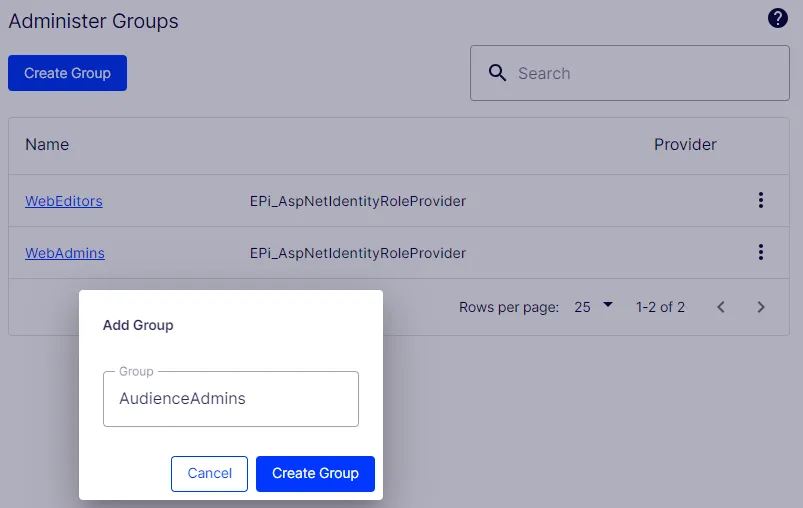
Task: Open the WebEditors row options menu
Action: tap(760, 200)
